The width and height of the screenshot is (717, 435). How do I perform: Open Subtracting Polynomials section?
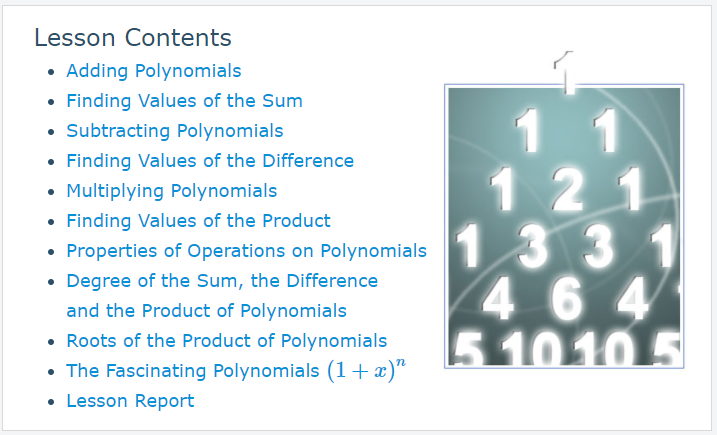pos(175,131)
